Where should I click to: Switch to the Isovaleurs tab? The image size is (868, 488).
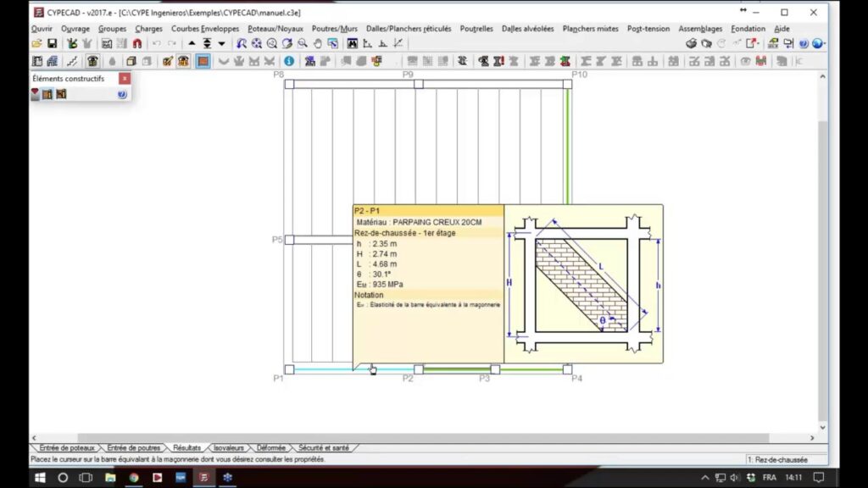229,447
